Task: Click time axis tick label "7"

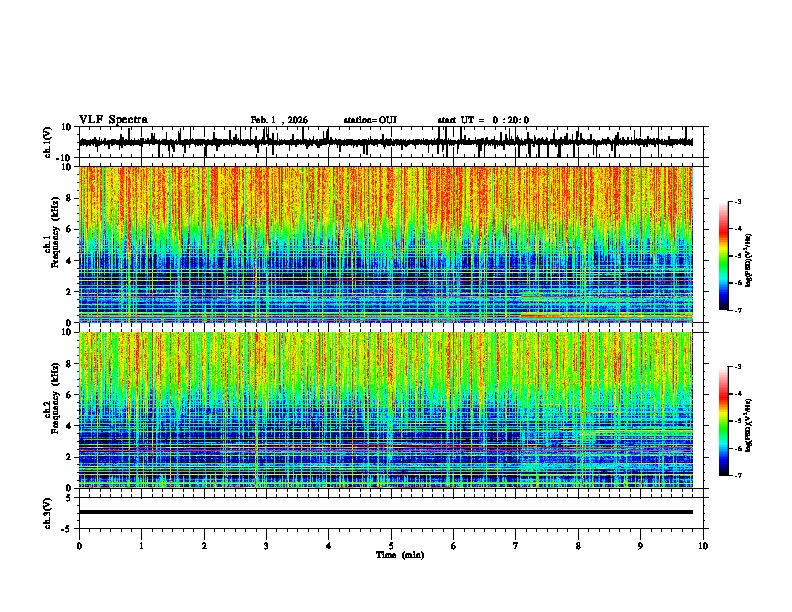Action: pos(516,546)
